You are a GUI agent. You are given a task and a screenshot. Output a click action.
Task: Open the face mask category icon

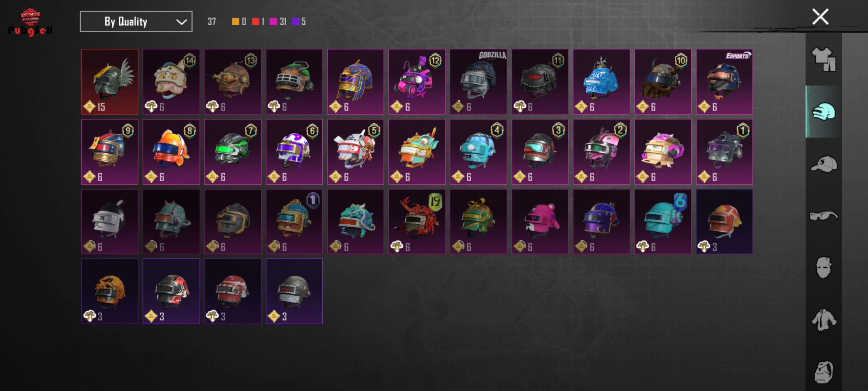click(823, 268)
